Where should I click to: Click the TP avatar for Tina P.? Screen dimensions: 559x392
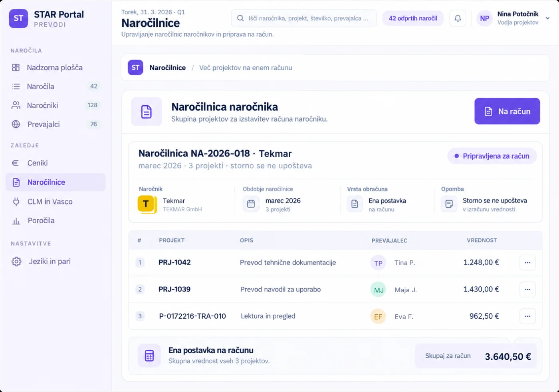(x=378, y=263)
